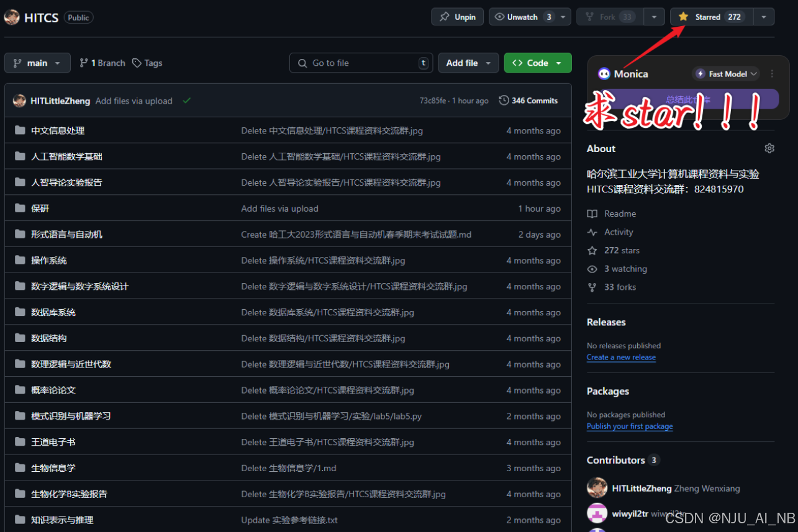Click the Monica logo icon
Screen dimensions: 798x532
coord(604,74)
